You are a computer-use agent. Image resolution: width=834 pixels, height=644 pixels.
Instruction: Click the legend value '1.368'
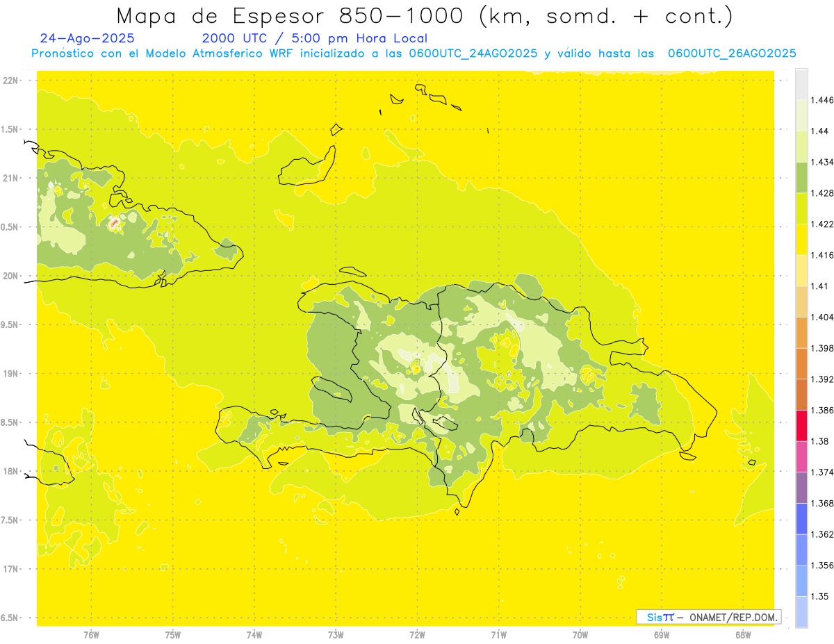[x=822, y=503]
